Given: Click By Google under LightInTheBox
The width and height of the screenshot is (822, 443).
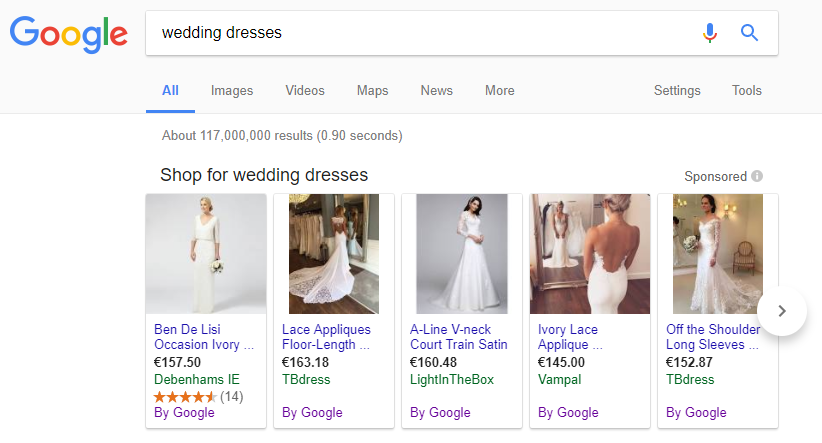Looking at the screenshot, I should (x=440, y=413).
